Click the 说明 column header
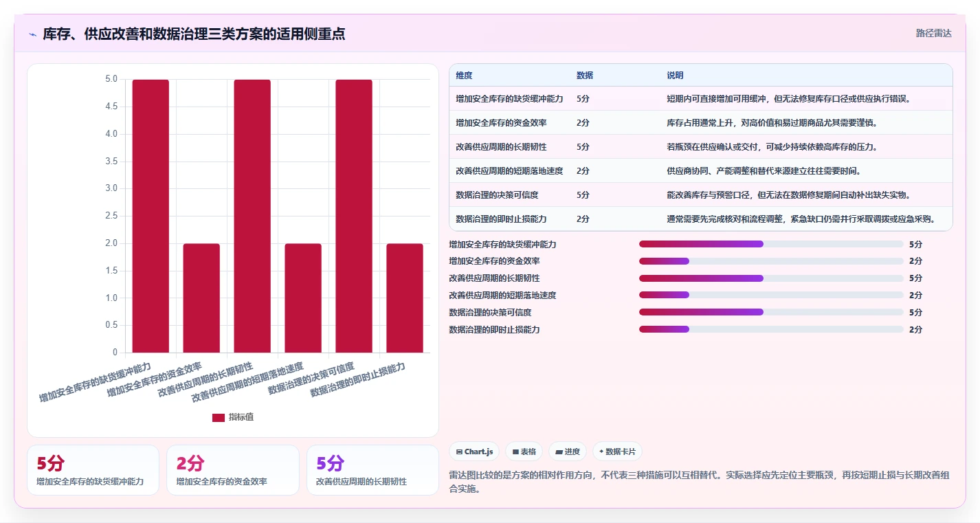Screen dimensions: 980x523 [x=675, y=75]
